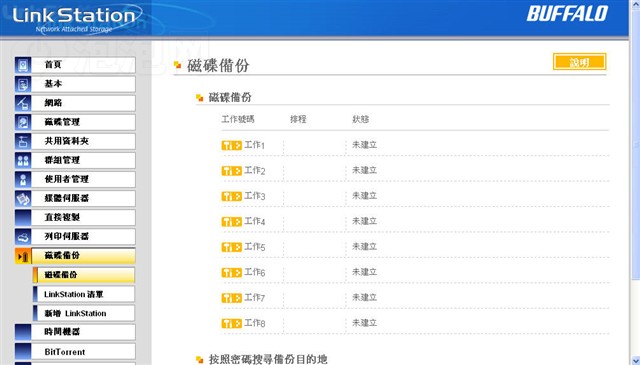Click the 工作5 job link
Image resolution: width=640 pixels, height=365 pixels.
point(255,247)
